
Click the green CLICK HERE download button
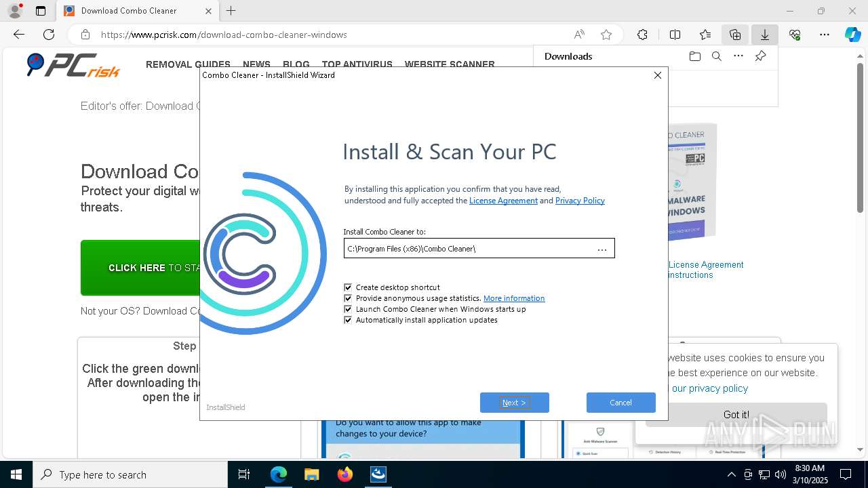pos(140,268)
